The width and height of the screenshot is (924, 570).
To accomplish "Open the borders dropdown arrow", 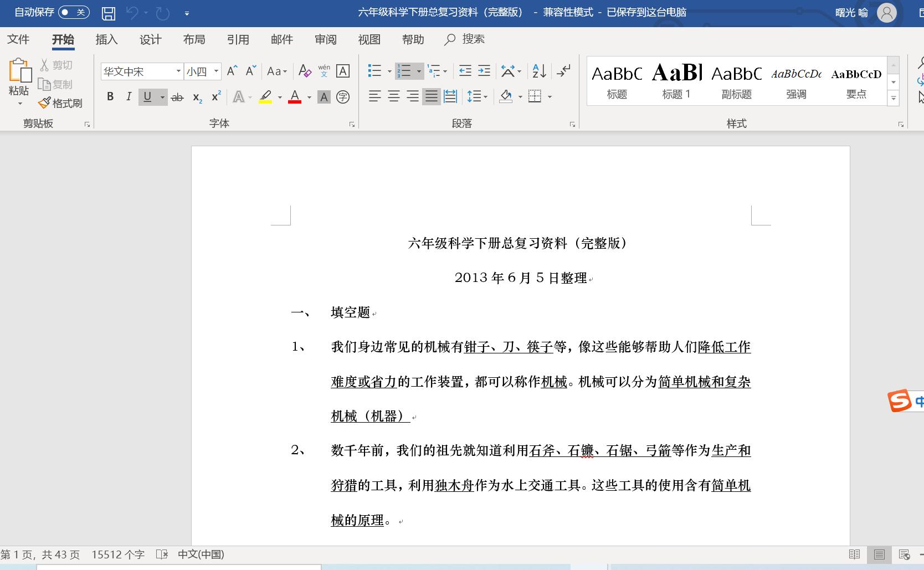I will tap(550, 97).
